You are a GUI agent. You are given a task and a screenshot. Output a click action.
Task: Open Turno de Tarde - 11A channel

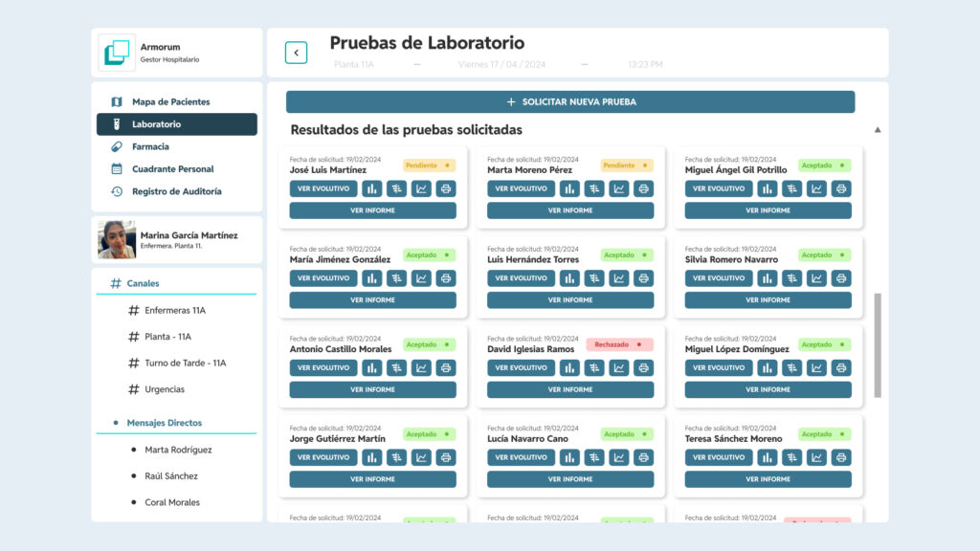click(x=177, y=363)
